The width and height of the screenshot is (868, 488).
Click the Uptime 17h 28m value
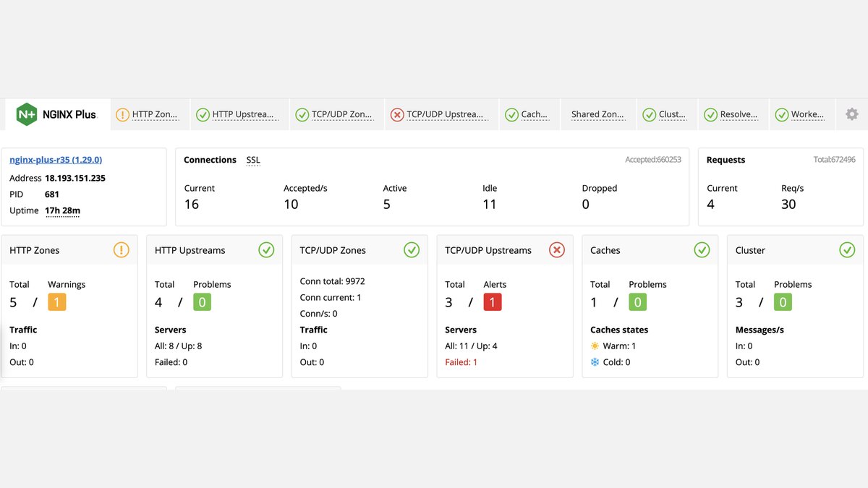click(x=62, y=211)
